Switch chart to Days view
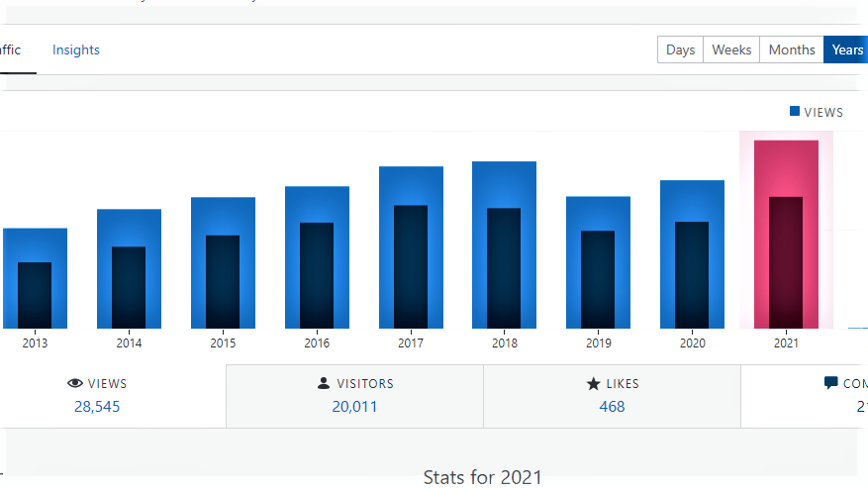 (x=680, y=50)
